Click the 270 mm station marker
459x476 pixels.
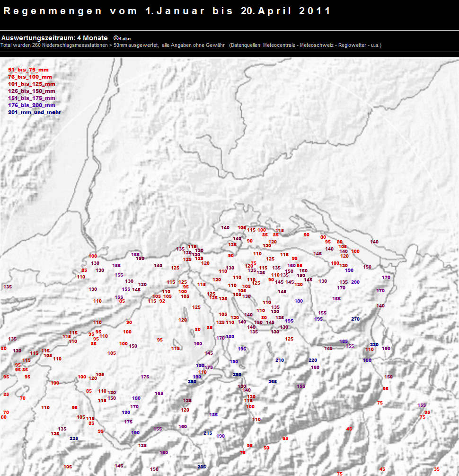coord(355,319)
